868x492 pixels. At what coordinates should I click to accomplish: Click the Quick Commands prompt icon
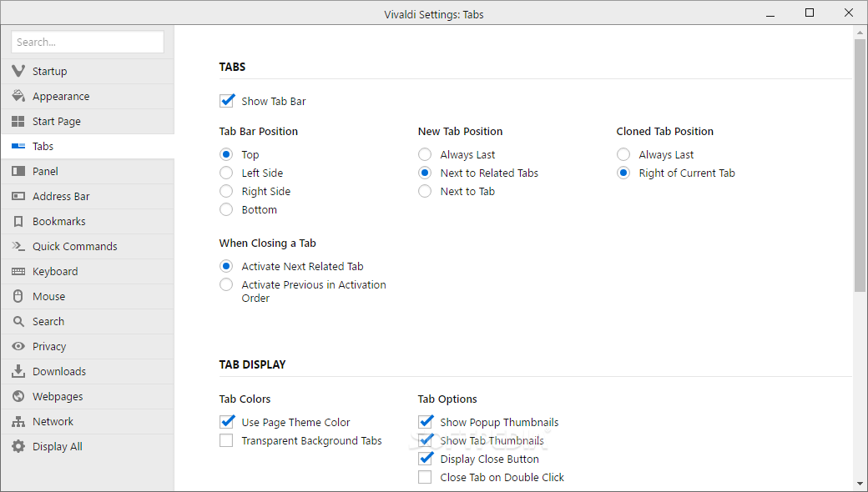pos(18,246)
